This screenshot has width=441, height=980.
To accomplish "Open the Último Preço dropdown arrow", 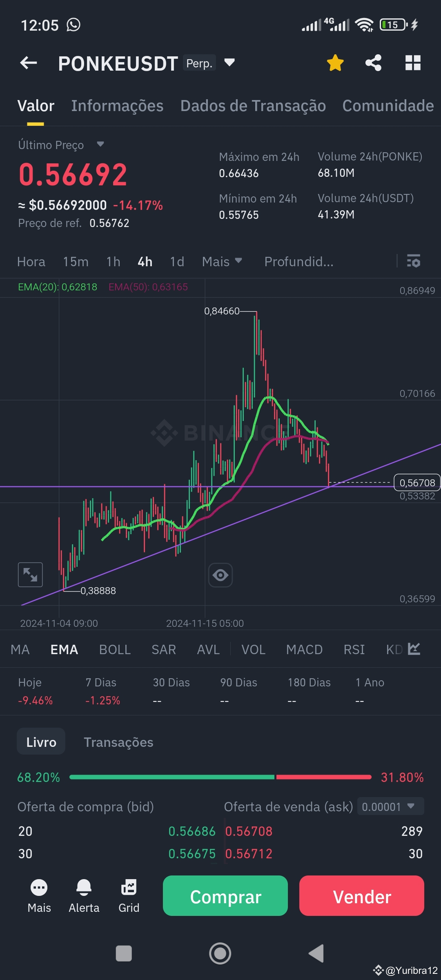I will (x=100, y=144).
